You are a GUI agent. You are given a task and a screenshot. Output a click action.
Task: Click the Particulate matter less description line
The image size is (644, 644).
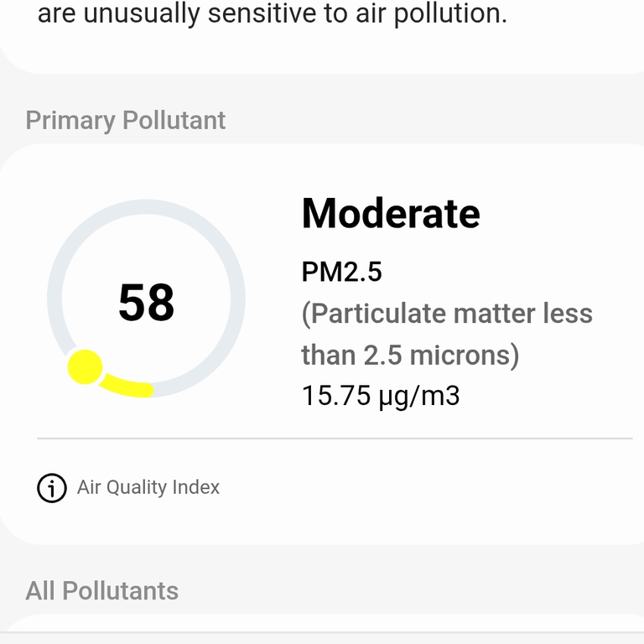coord(447,314)
